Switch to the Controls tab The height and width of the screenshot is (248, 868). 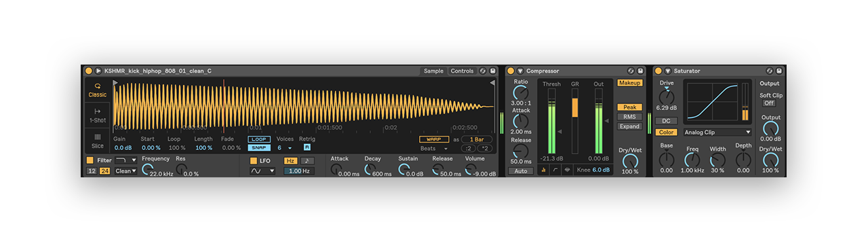[x=462, y=71]
